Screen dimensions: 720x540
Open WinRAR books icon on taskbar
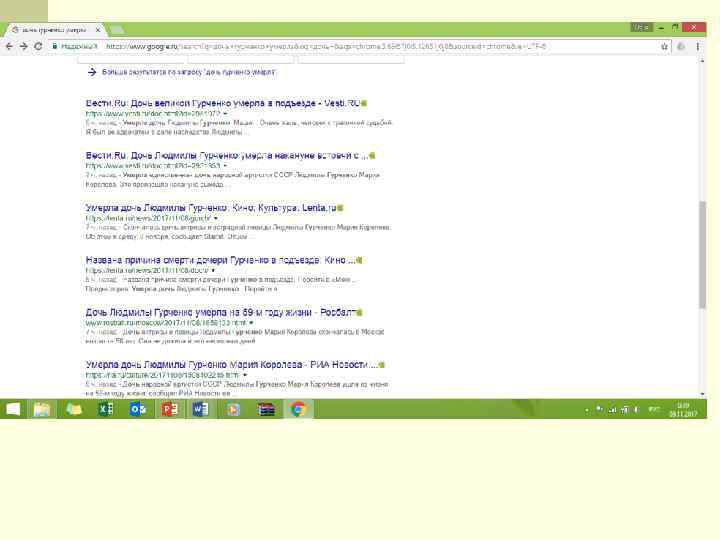[x=266, y=409]
